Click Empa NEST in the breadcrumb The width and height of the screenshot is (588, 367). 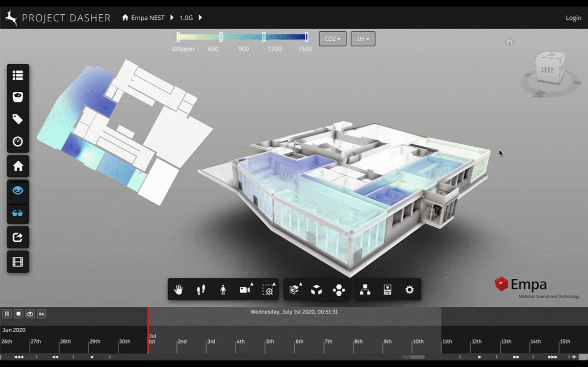[148, 17]
